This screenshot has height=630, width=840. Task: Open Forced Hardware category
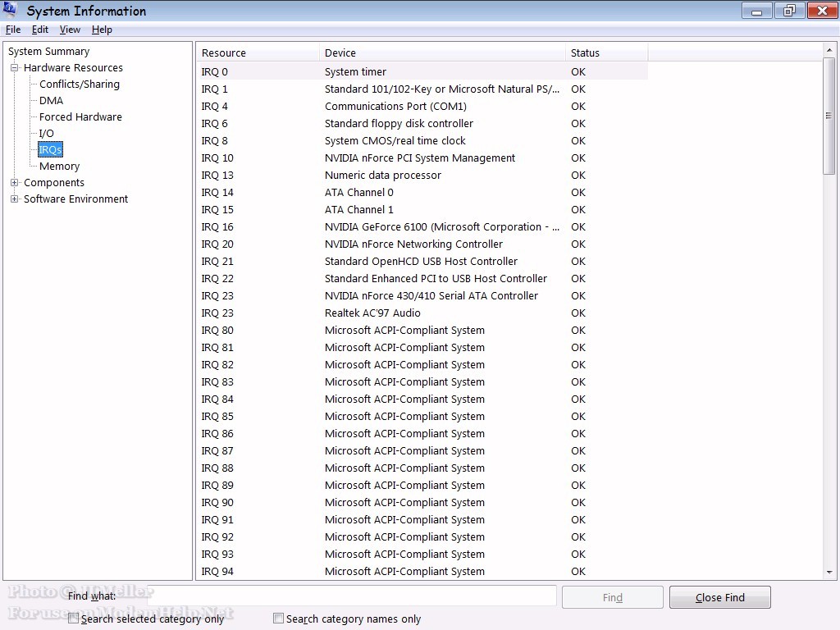80,116
